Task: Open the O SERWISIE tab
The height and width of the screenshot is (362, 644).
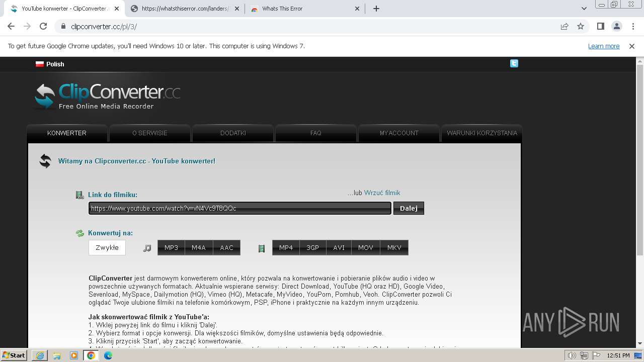Action: [x=150, y=133]
